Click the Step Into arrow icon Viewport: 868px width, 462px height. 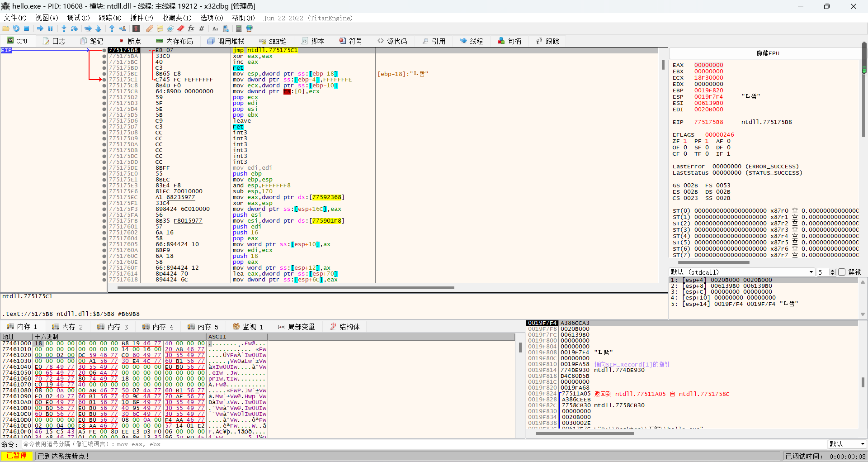[x=64, y=29]
